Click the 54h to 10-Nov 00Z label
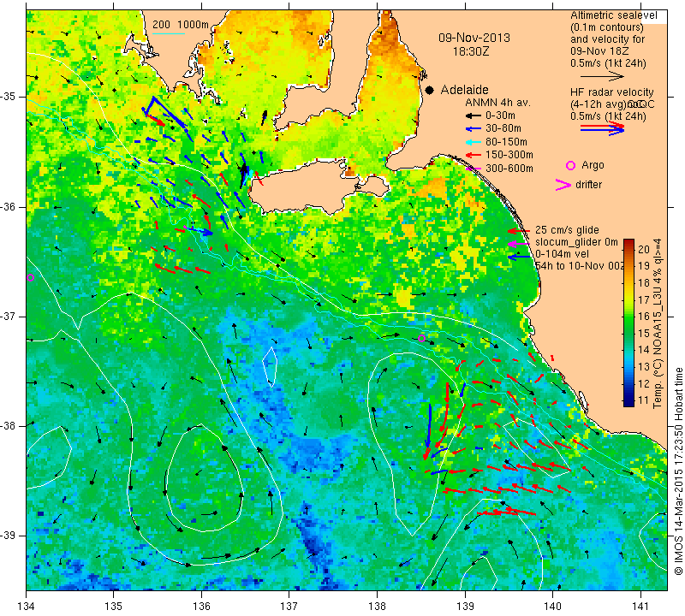Viewport: 685px width, 616px height. point(580,266)
